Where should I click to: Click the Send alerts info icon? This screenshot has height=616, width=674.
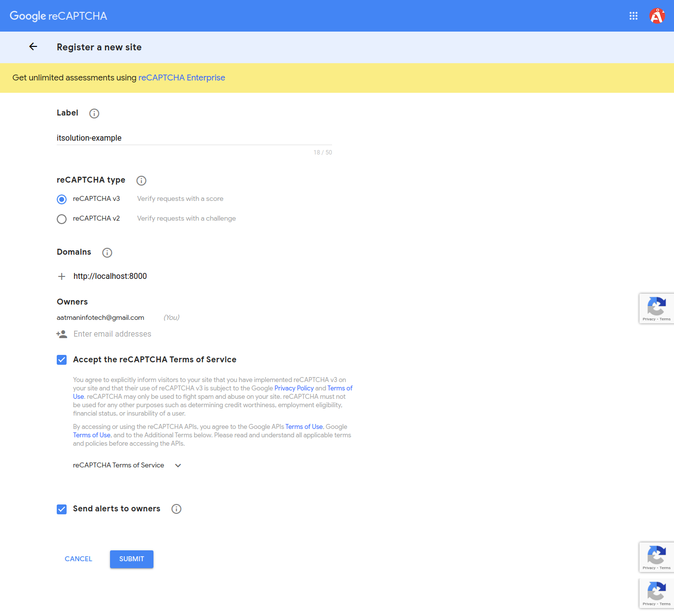176,509
